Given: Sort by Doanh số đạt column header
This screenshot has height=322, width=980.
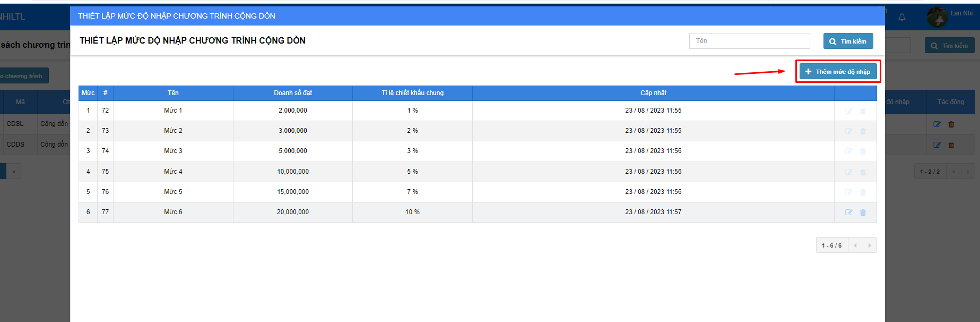Looking at the screenshot, I should 293,93.
